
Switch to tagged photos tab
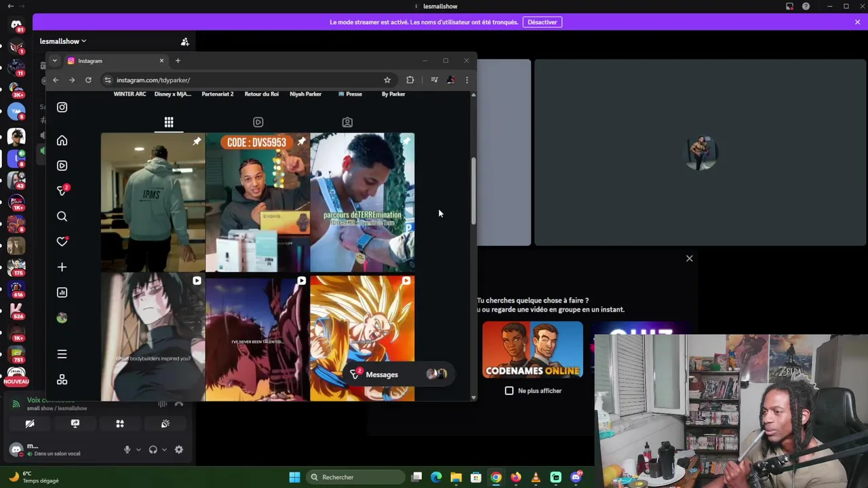pyautogui.click(x=347, y=122)
